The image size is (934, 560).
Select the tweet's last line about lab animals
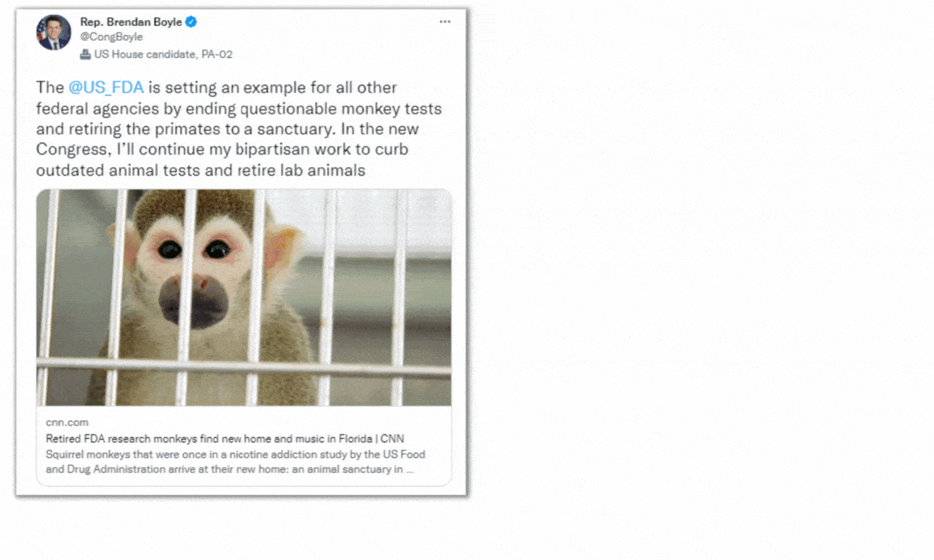[200, 170]
